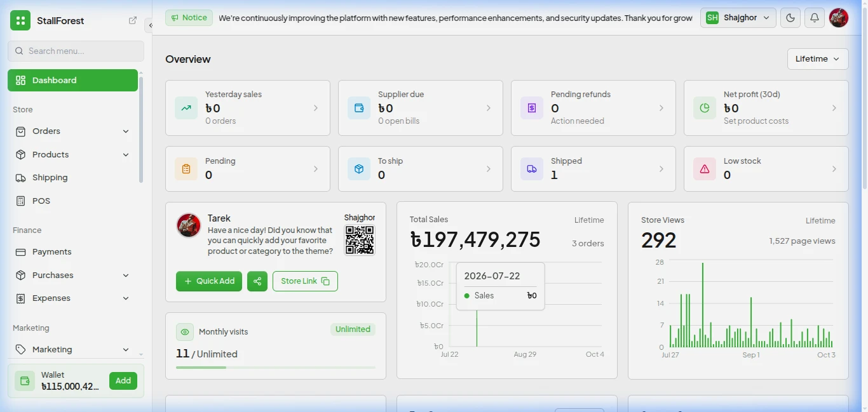The width and height of the screenshot is (868, 412).
Task: Click the Monthly visits eye icon
Action: [185, 332]
